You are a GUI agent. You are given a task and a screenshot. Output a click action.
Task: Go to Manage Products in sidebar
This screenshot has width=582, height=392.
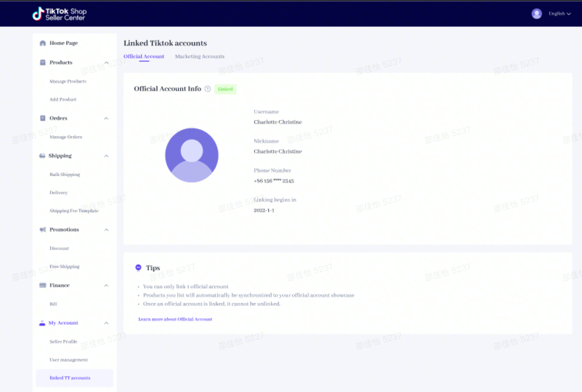[x=68, y=81]
